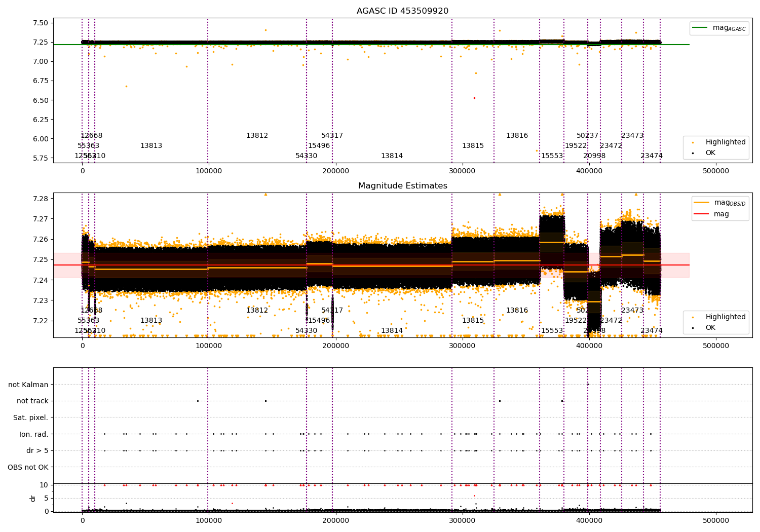The image size is (760, 532).
Task: Click OBSID label 13812 in AGASC ID panel
Action: (257, 136)
